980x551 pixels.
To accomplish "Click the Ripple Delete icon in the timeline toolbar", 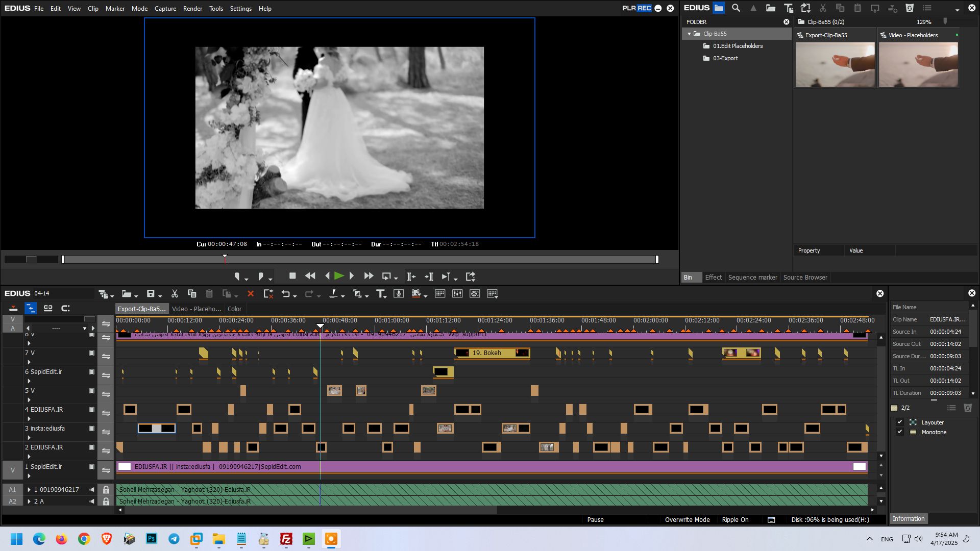I will [268, 293].
